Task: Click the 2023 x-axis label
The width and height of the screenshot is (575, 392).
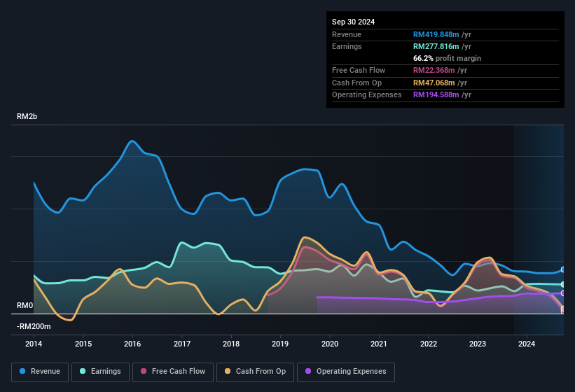Action: tap(478, 344)
